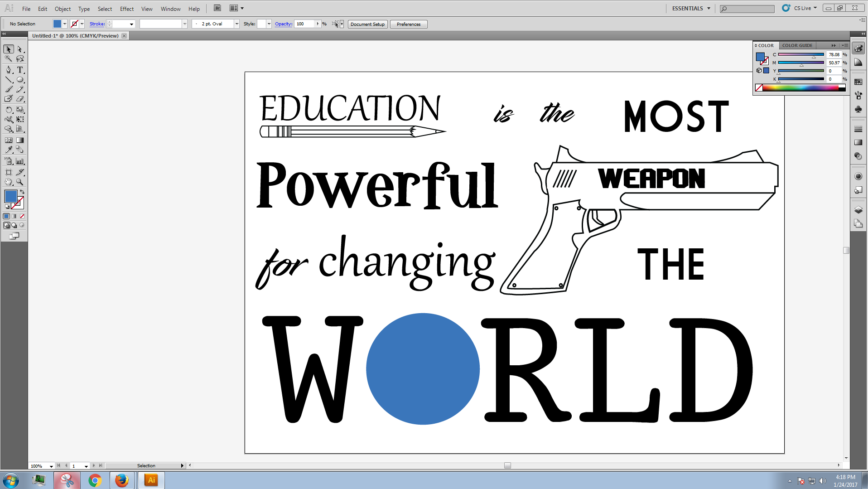Select the Gradient tool
This screenshot has width=868, height=489.
(x=20, y=140)
